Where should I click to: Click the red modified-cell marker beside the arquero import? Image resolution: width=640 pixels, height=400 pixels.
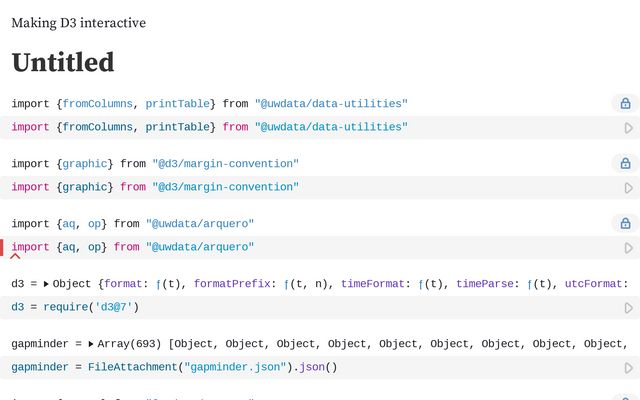pyautogui.click(x=2, y=248)
